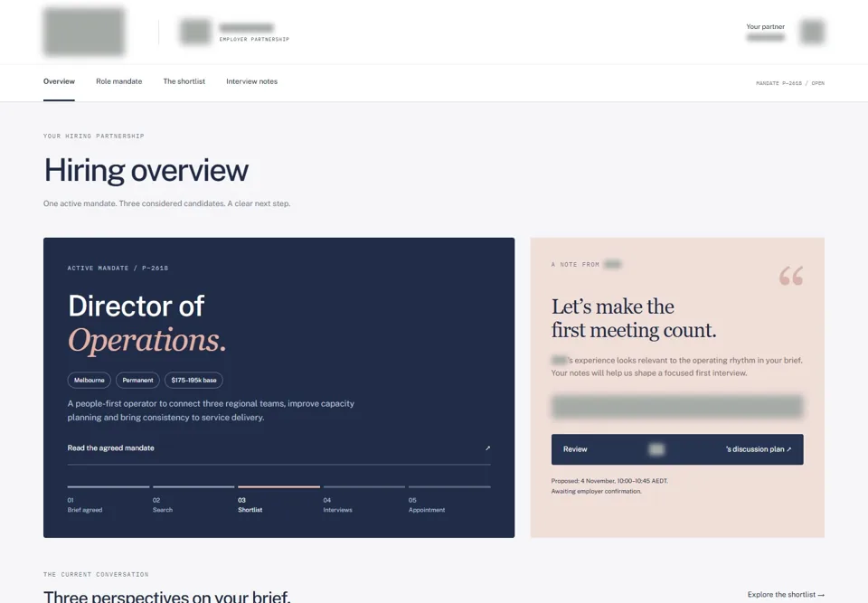Switch to the Role mandate tab
The height and width of the screenshot is (603, 868).
(x=119, y=81)
